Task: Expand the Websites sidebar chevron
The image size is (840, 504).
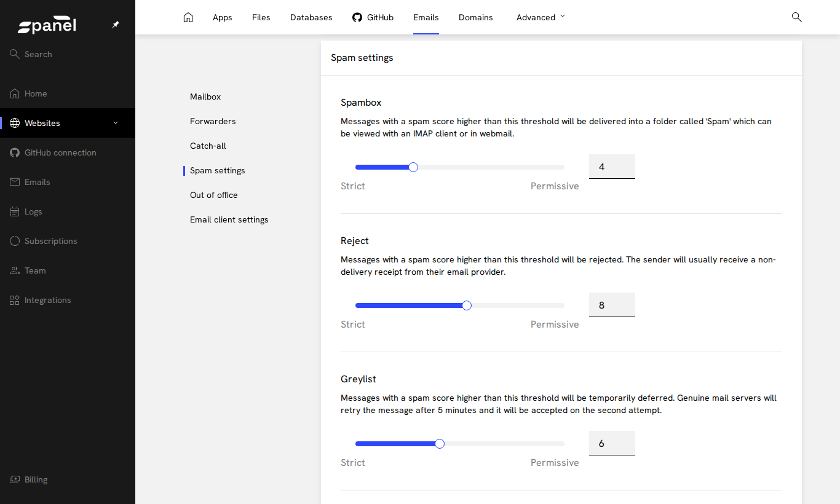Action: coord(116,123)
